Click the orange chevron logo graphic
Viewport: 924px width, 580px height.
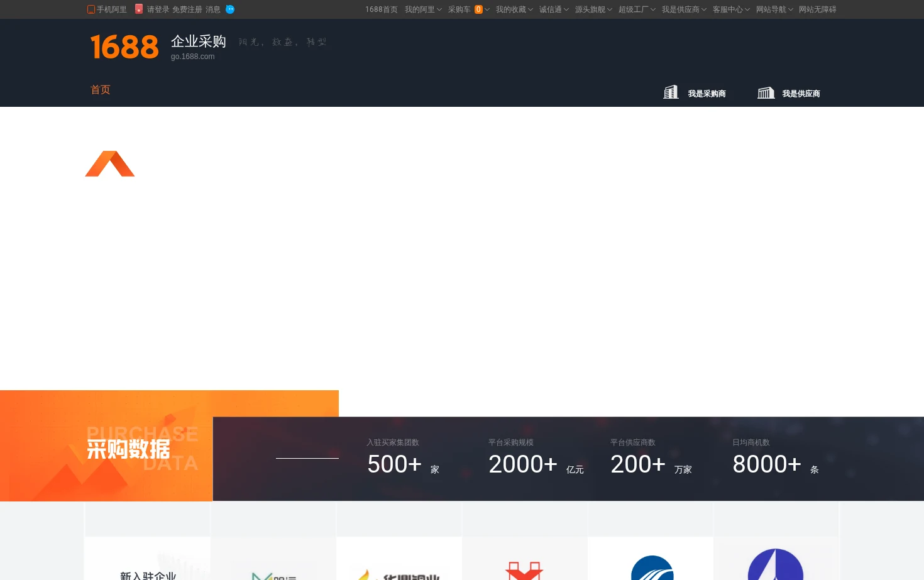(x=110, y=163)
